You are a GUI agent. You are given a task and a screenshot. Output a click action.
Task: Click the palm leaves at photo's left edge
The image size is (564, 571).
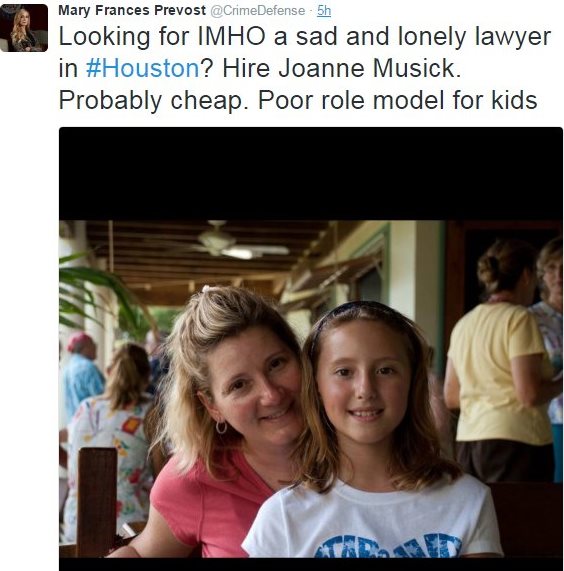(95, 291)
